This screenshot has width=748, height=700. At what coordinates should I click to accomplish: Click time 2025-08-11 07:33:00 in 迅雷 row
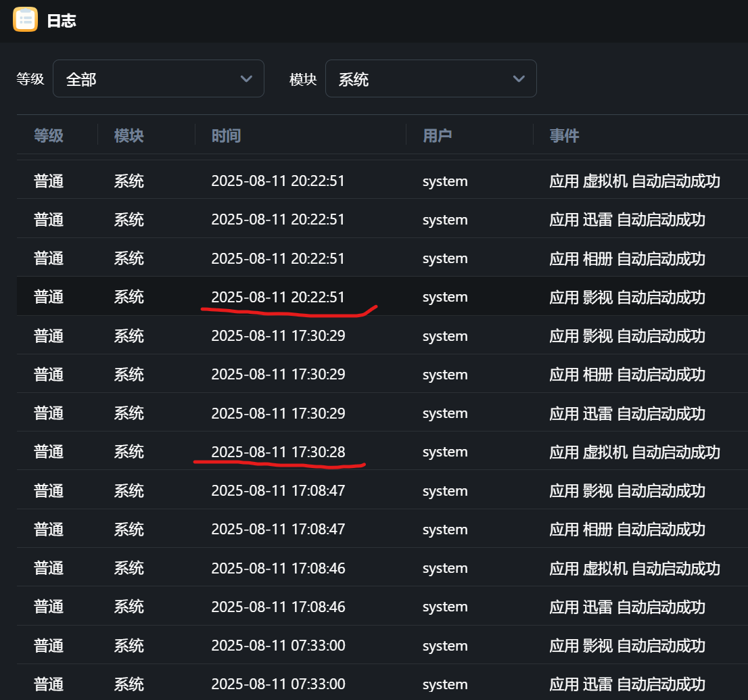tap(278, 684)
